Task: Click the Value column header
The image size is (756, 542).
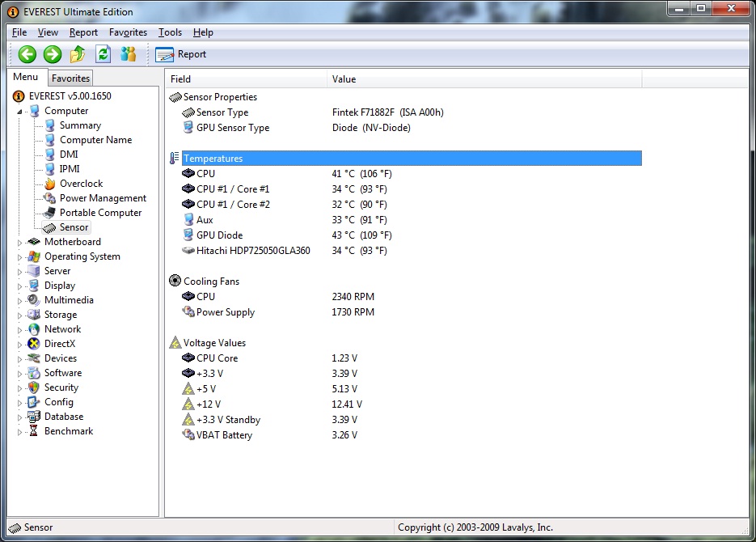Action: 344,79
